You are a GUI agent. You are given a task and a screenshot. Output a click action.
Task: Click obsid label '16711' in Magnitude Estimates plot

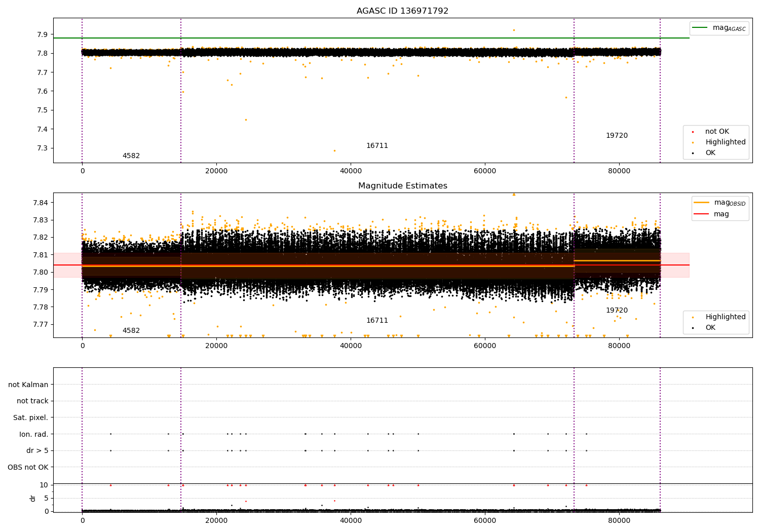coord(377,321)
